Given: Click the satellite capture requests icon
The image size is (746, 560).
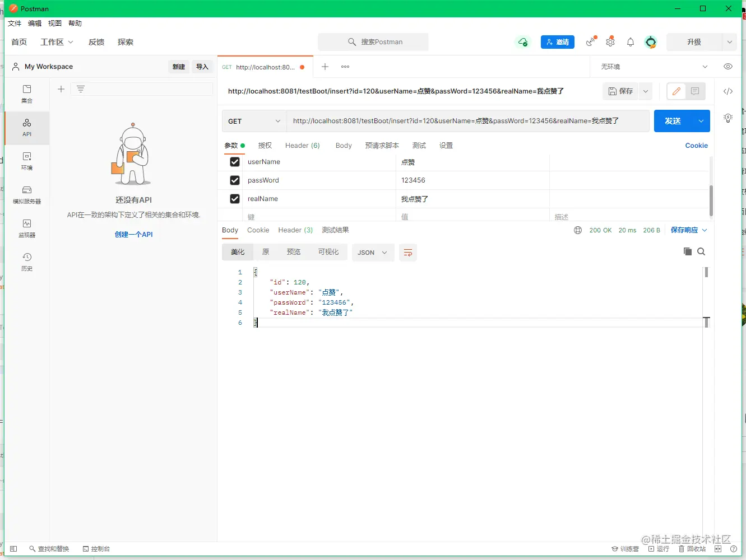Looking at the screenshot, I should pos(591,42).
